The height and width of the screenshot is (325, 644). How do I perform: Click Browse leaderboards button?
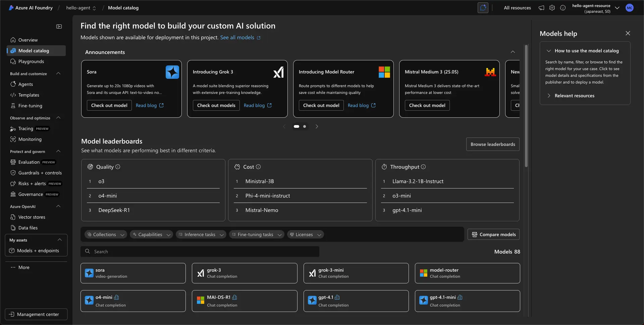coord(493,144)
